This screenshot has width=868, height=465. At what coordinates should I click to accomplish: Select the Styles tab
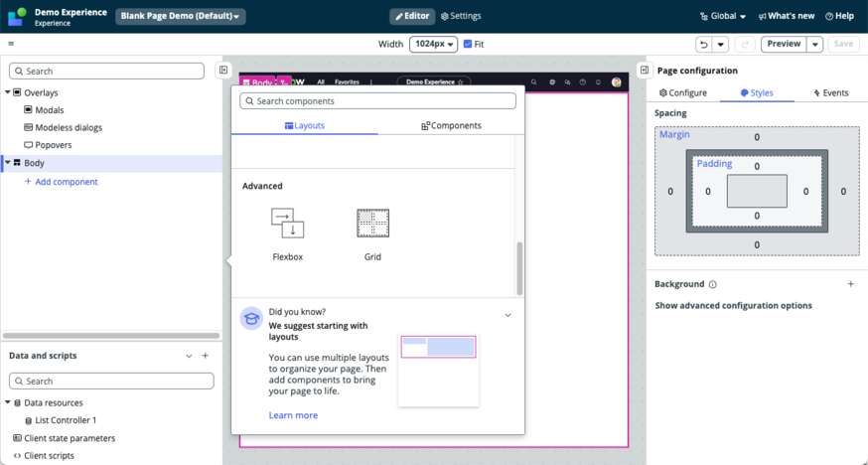[757, 93]
